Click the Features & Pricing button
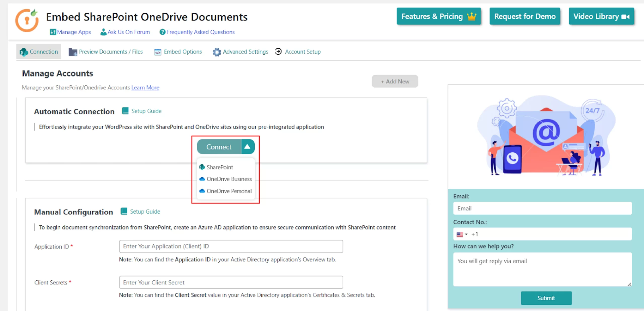The height and width of the screenshot is (311, 644). click(439, 16)
